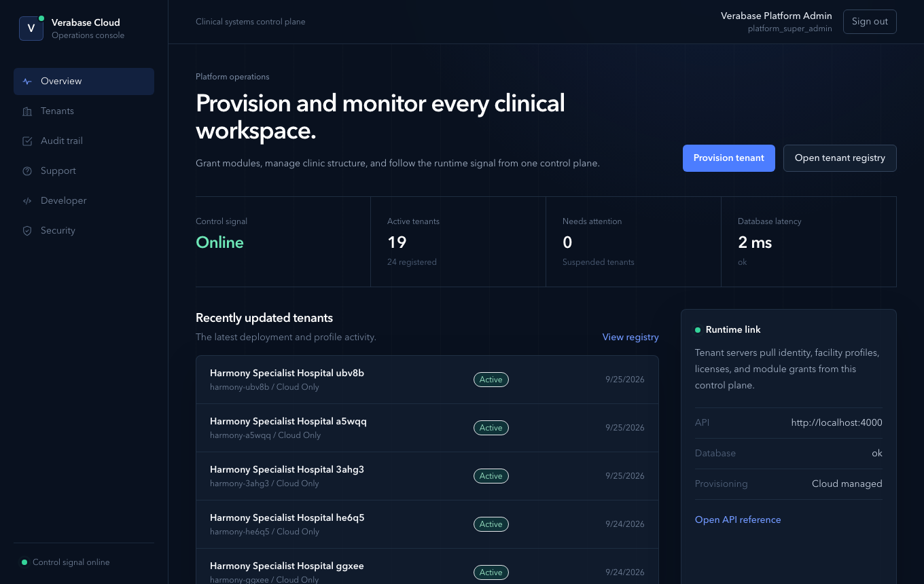The width and height of the screenshot is (924, 584).
Task: Click the Active badge for a5wqq
Action: pos(491,428)
